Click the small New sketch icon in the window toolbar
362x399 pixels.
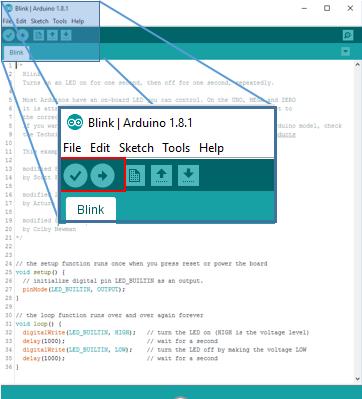39,35
